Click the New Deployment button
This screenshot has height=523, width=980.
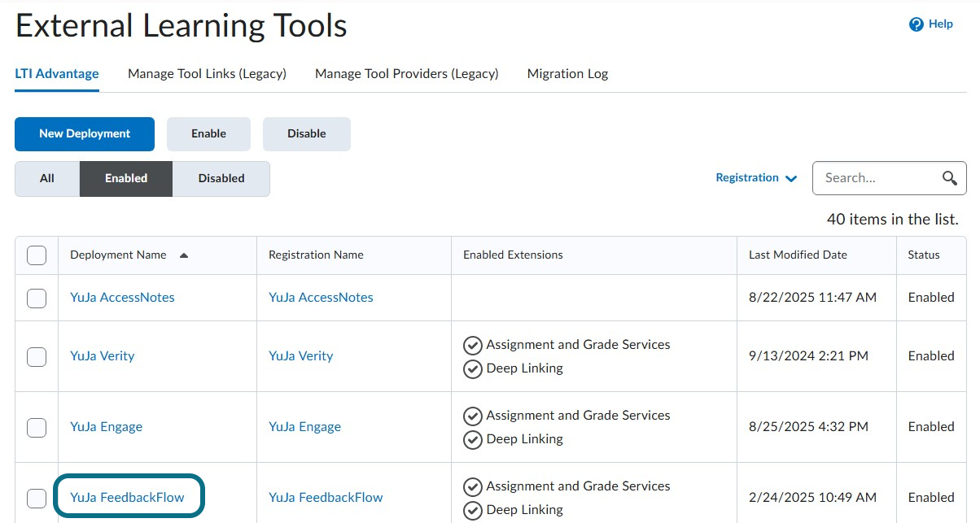[x=85, y=134]
